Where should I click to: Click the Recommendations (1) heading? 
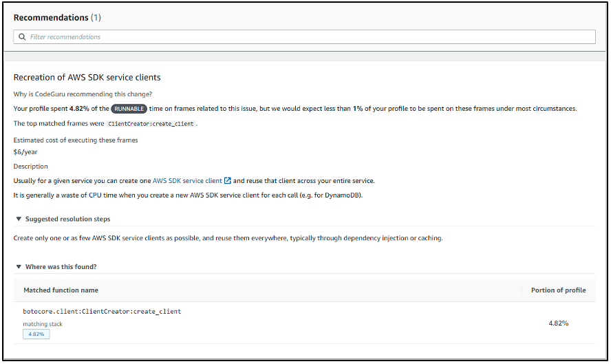(57, 17)
